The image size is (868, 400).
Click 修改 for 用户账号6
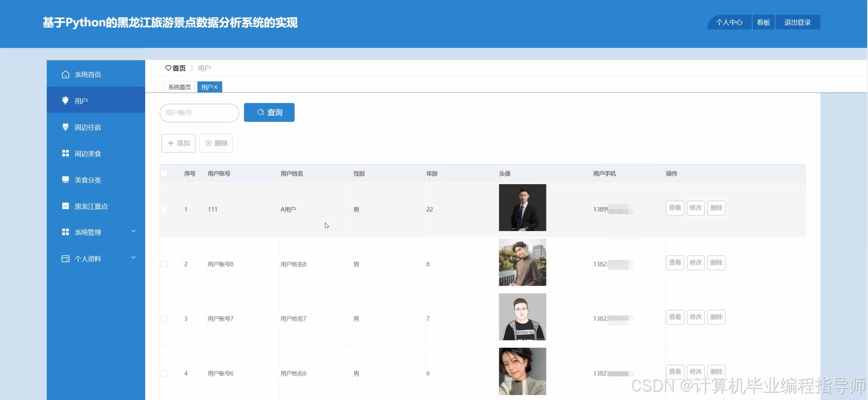[696, 372]
